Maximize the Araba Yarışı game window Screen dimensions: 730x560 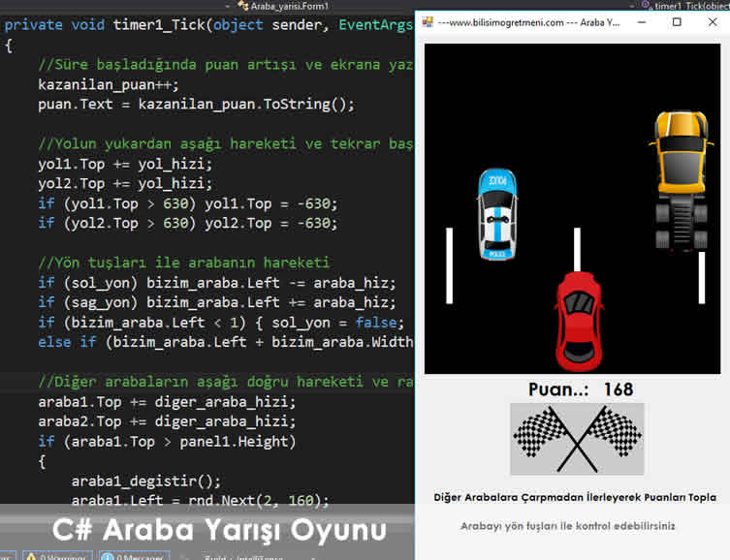(x=677, y=21)
